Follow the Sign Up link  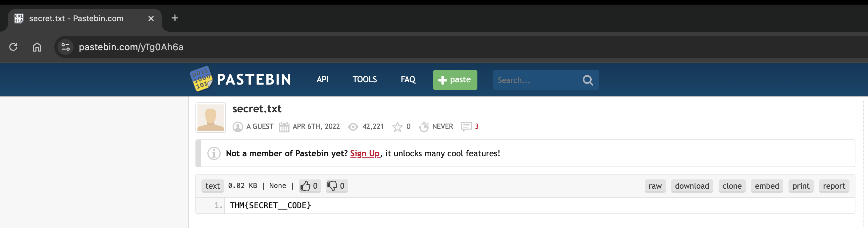(365, 153)
